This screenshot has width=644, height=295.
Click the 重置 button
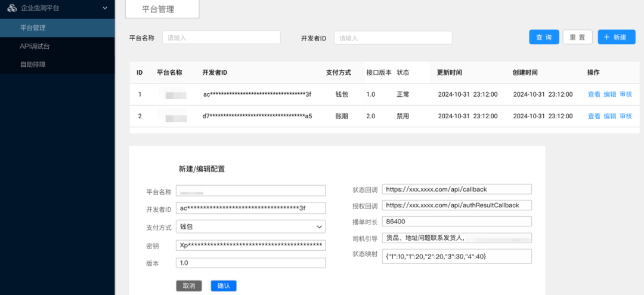[x=577, y=37]
